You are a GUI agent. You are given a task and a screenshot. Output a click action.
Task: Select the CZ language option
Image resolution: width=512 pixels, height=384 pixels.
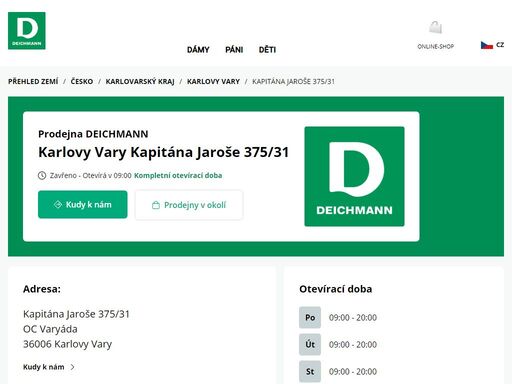coord(500,45)
